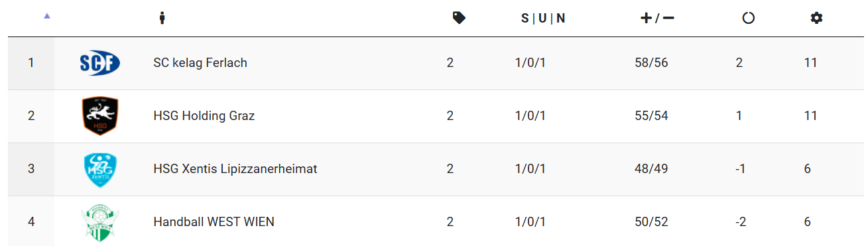Open the SC kelag Ferlach logo
Viewport: 868px width, 246px height.
pyautogui.click(x=99, y=63)
